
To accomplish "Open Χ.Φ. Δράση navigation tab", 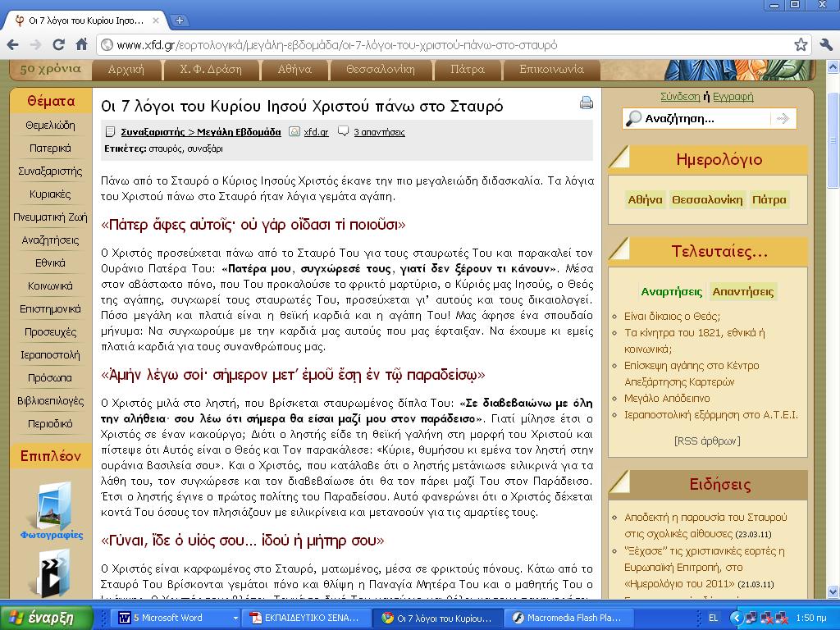I will (211, 70).
